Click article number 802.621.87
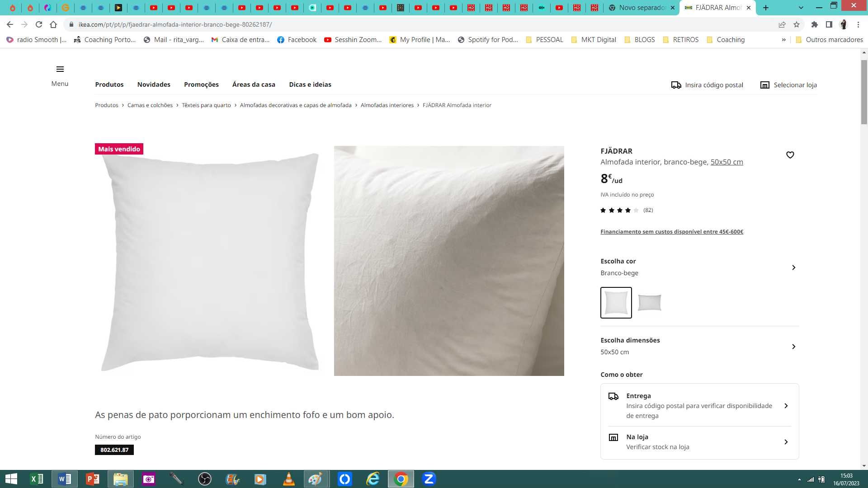 114,450
